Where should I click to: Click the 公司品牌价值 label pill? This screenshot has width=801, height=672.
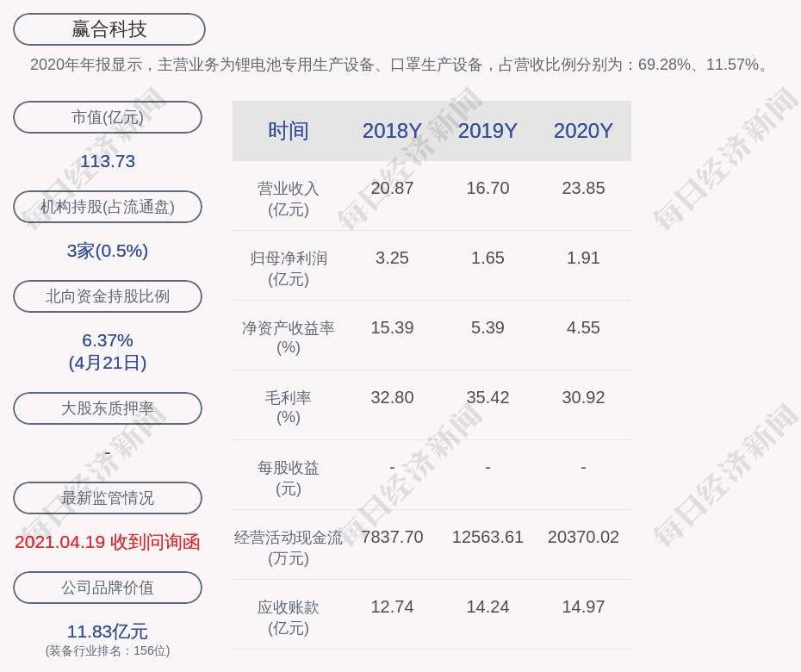pos(108,588)
